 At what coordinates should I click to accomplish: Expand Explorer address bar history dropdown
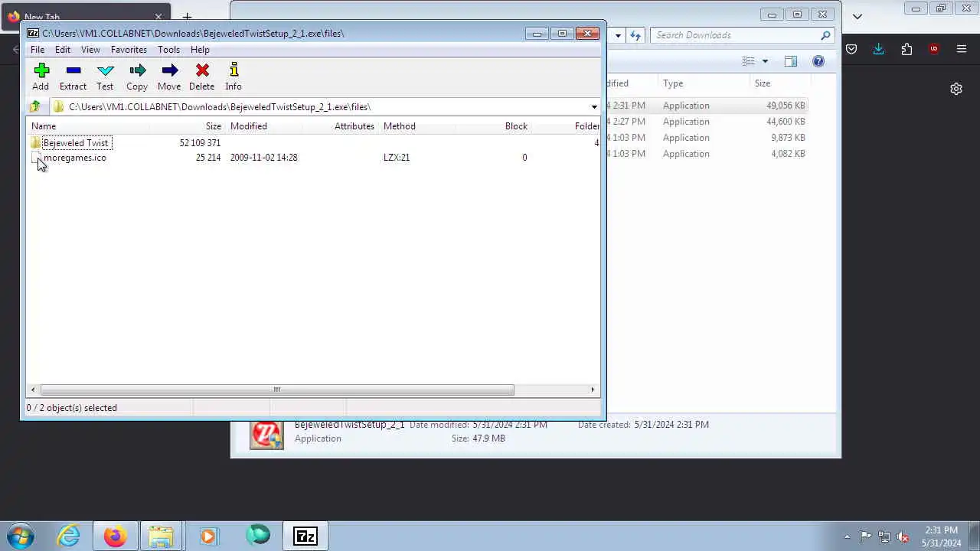pos(618,35)
